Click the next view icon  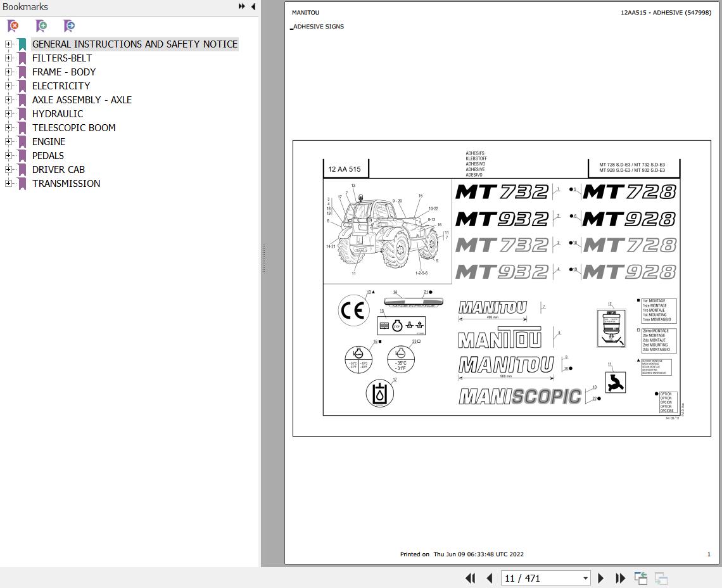[x=661, y=578]
